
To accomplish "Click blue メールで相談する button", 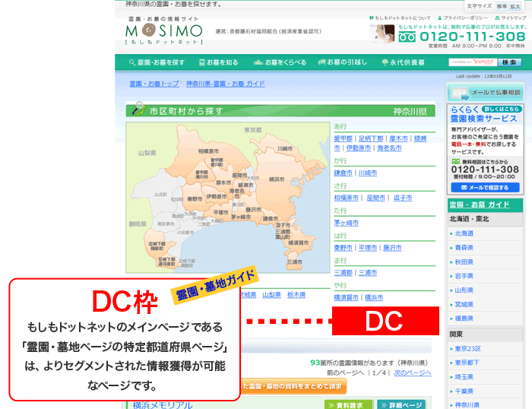I will click(x=485, y=187).
